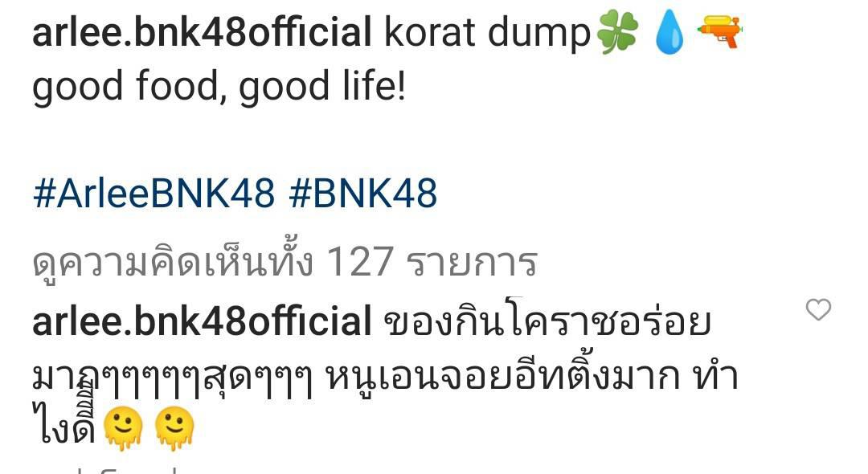The image size is (868, 474).
Task: Open the #BNK48 hashtag
Action: 363,194
